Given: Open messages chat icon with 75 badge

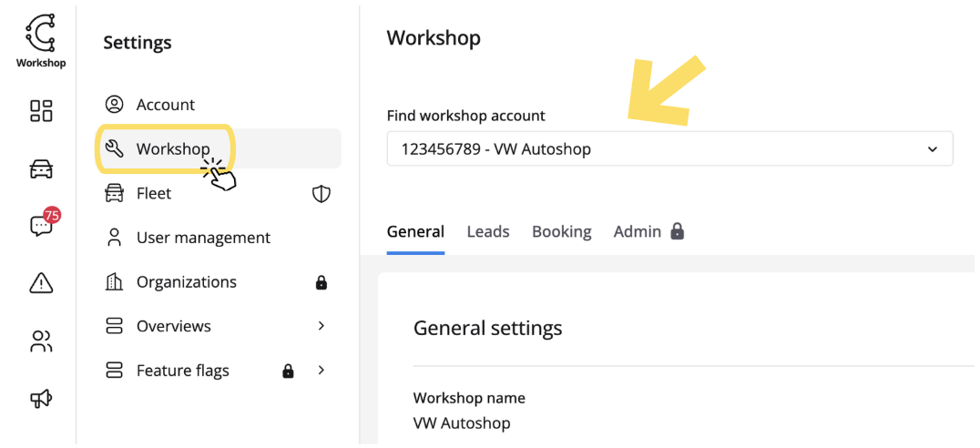Looking at the screenshot, I should coord(41,226).
